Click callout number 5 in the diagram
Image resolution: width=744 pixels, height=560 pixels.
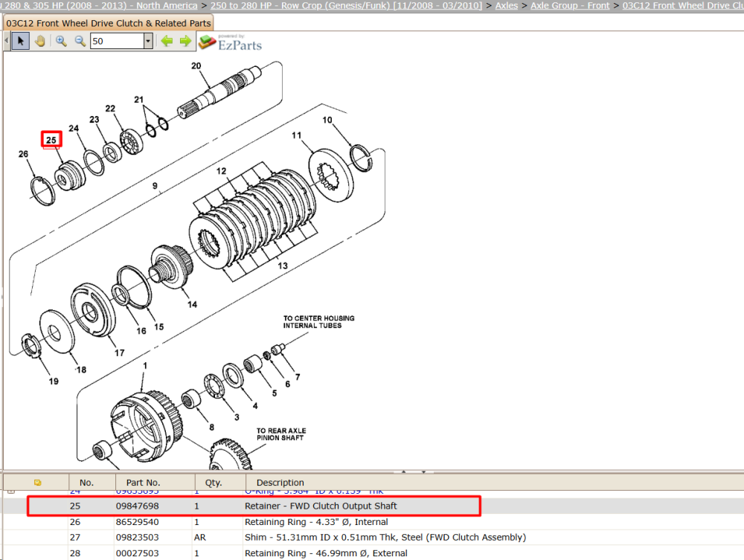275,393
